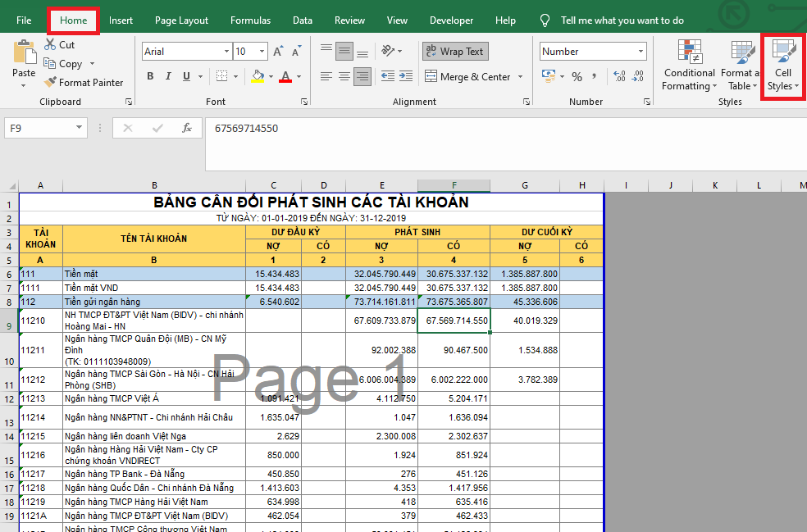Open Conditional Formatting menu
807x532 pixels.
689,66
